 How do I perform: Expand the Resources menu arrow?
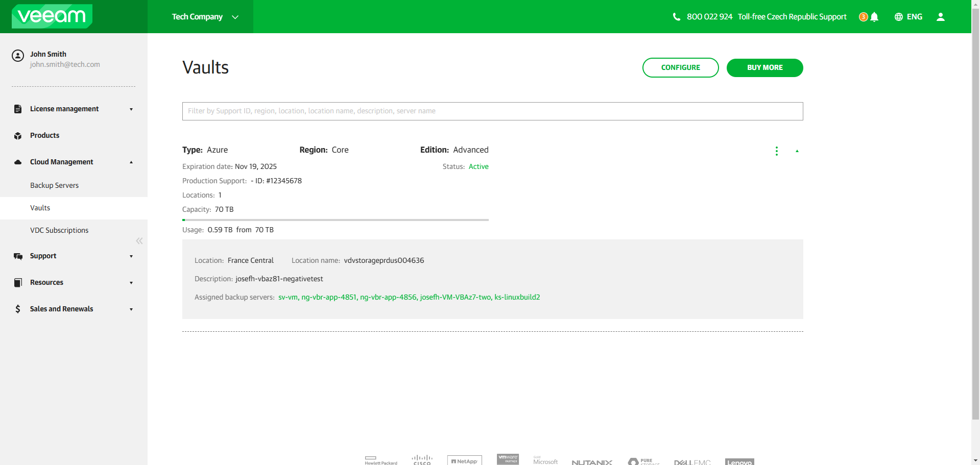pyautogui.click(x=131, y=283)
